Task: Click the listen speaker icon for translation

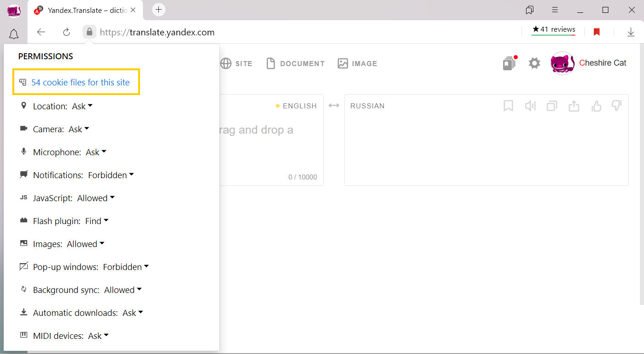Action: (530, 106)
